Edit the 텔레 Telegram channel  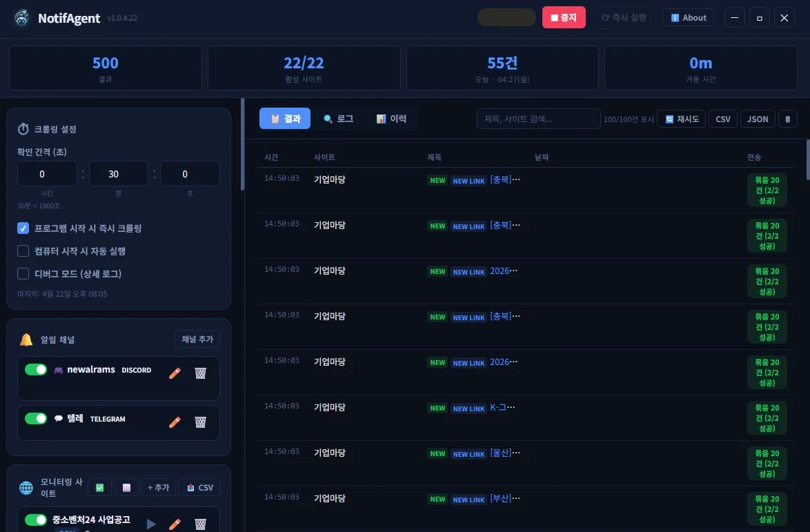click(x=175, y=422)
